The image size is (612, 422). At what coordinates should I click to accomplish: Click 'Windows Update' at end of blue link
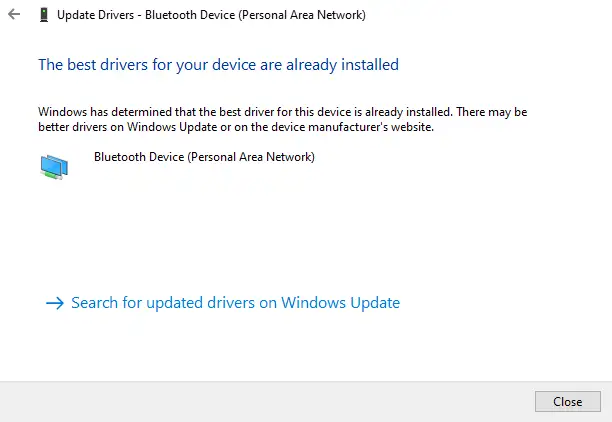point(340,303)
